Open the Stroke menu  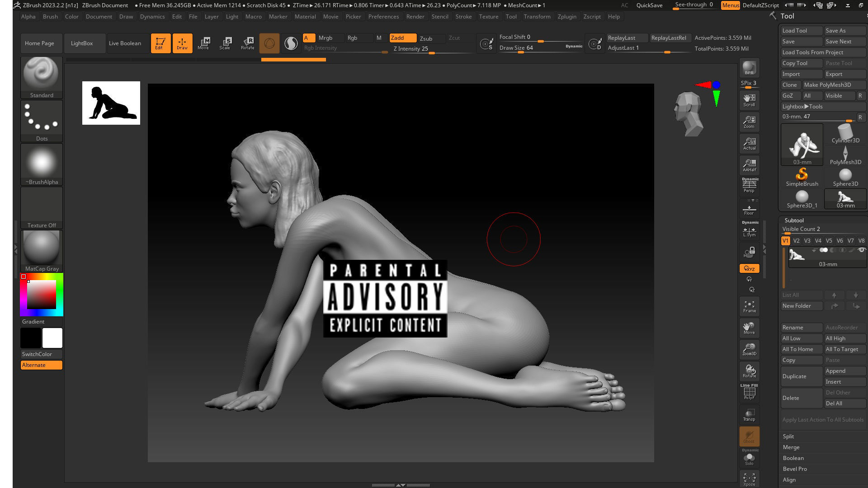[x=463, y=16]
